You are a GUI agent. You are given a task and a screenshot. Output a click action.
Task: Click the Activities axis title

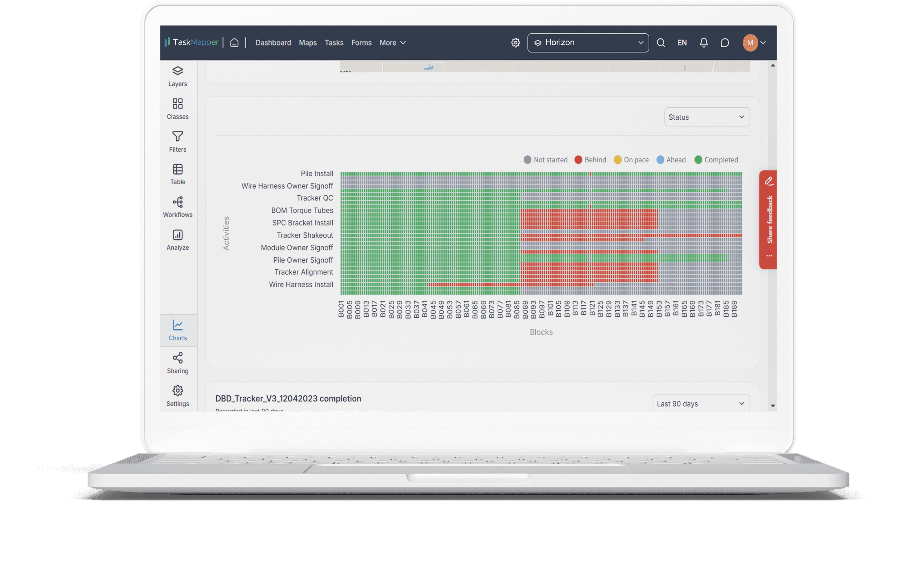click(226, 233)
